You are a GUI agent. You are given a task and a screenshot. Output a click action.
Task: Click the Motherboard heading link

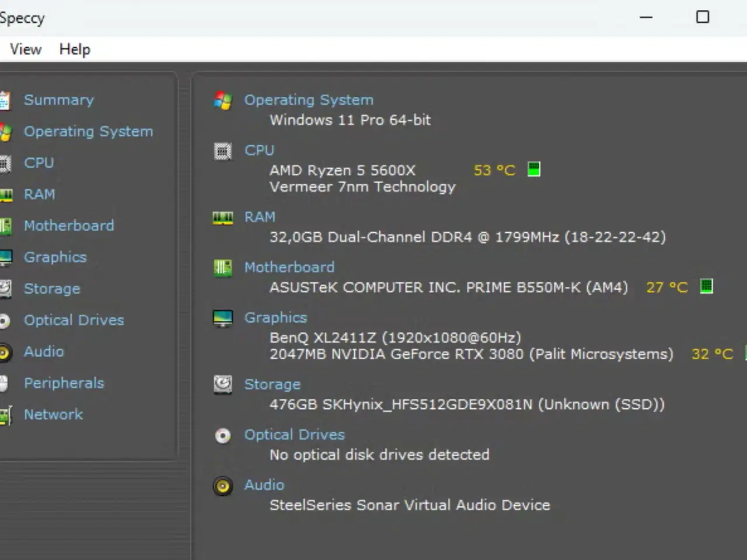289,267
